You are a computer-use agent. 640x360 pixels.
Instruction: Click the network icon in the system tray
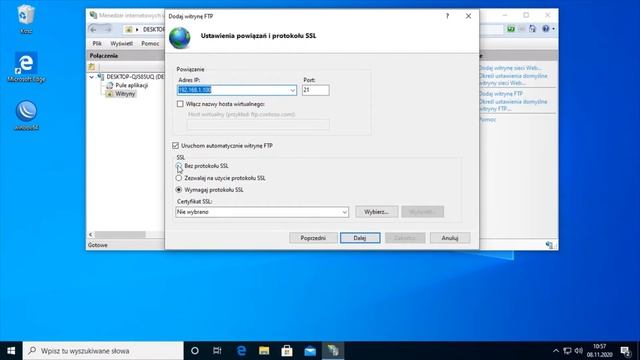(x=567, y=351)
